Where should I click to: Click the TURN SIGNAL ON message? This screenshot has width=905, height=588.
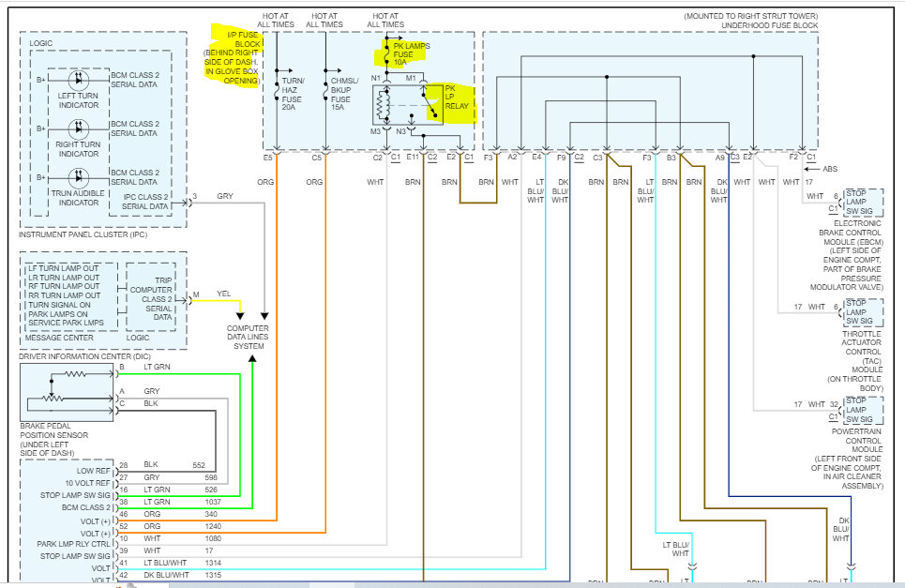(59, 305)
